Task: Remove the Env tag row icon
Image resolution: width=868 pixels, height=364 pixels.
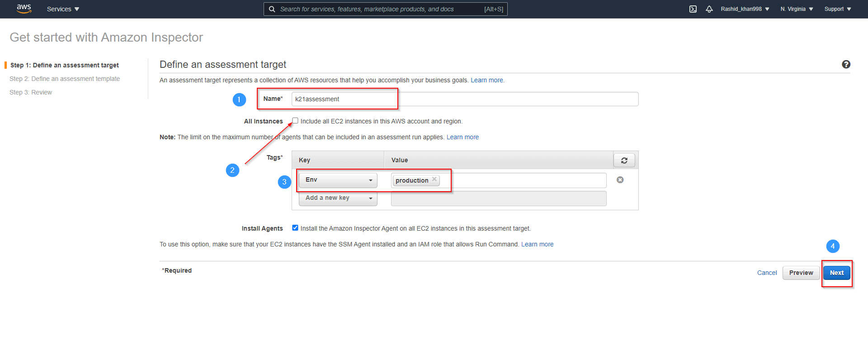Action: point(620,180)
